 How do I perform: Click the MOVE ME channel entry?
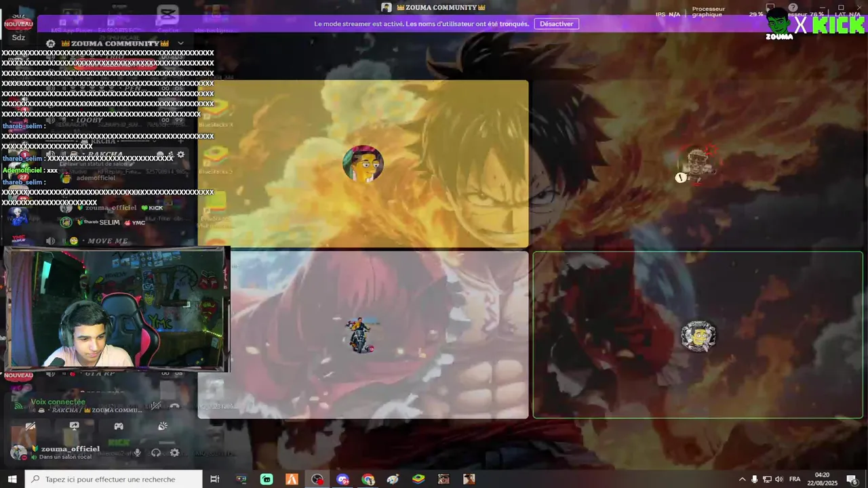point(107,241)
